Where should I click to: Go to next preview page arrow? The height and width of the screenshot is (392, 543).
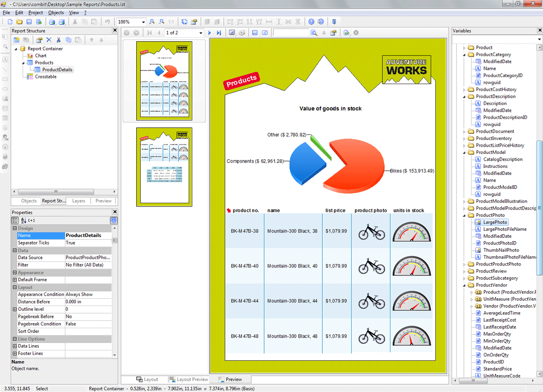[x=210, y=33]
